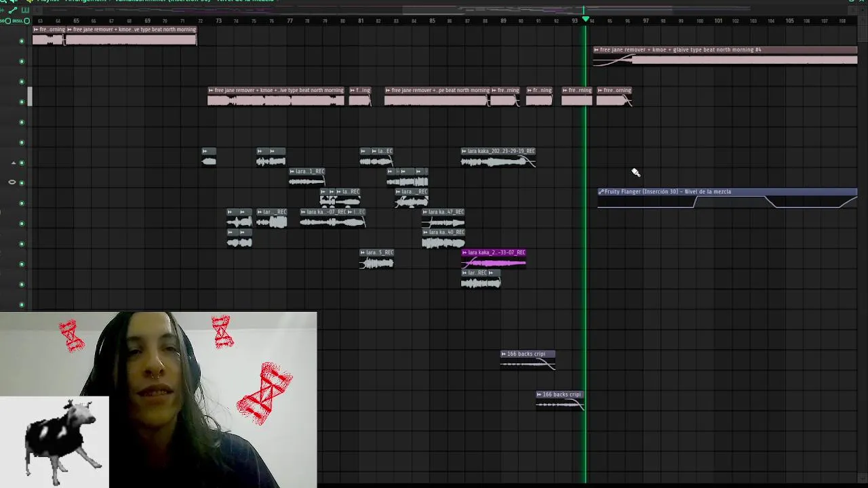Collapse using the small up-arrow beside the track LEDs
The width and height of the screenshot is (868, 488).
tap(13, 163)
